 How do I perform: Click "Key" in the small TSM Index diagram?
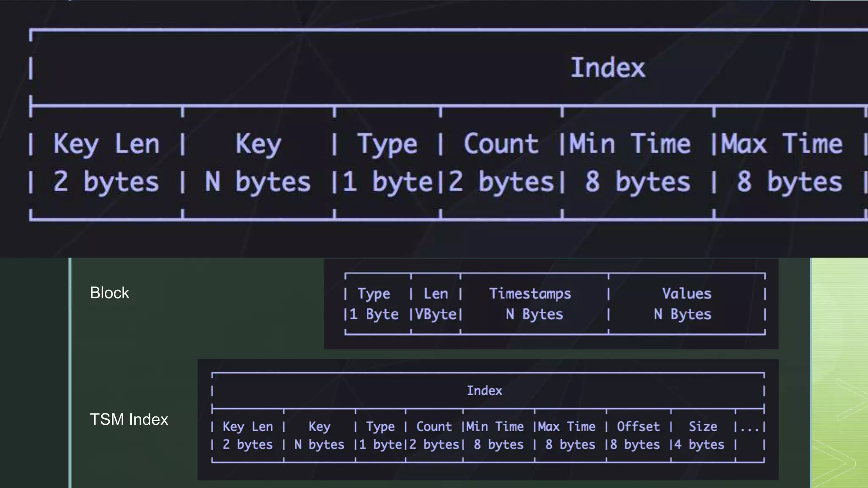pyautogui.click(x=319, y=427)
